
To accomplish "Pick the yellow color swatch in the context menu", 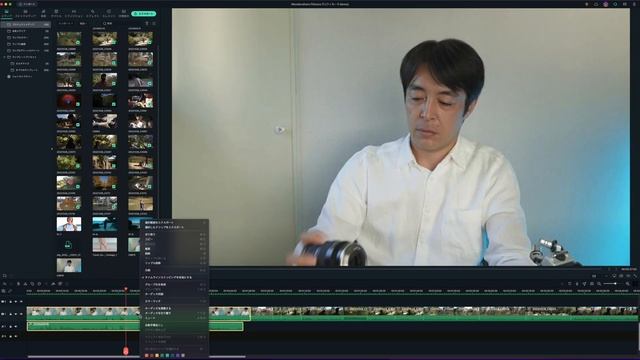I will tap(157, 356).
